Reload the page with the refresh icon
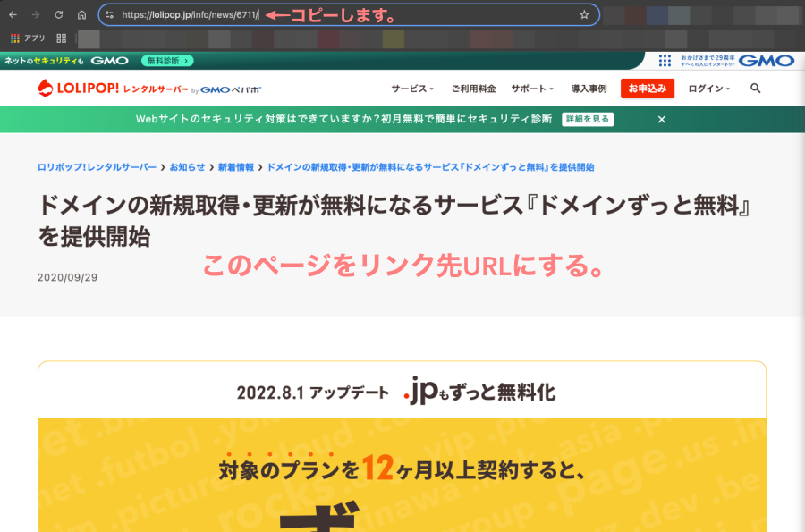Image resolution: width=805 pixels, height=532 pixels. coord(58,15)
